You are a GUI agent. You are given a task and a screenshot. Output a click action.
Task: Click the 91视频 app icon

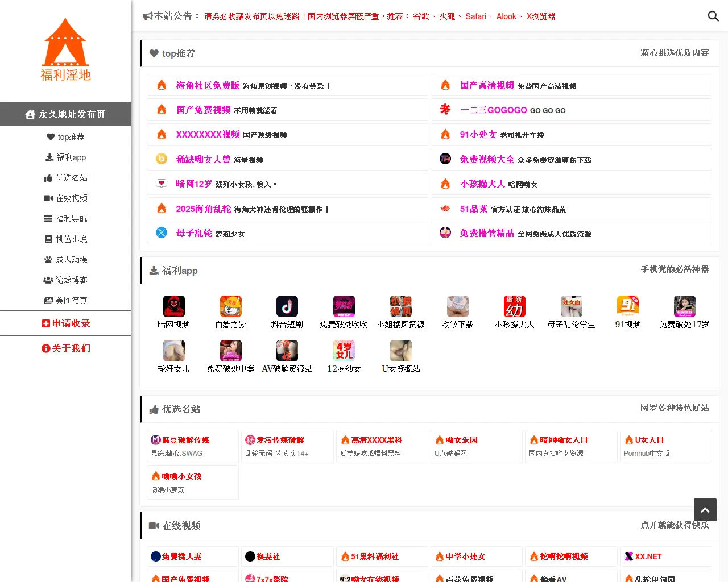(x=628, y=306)
